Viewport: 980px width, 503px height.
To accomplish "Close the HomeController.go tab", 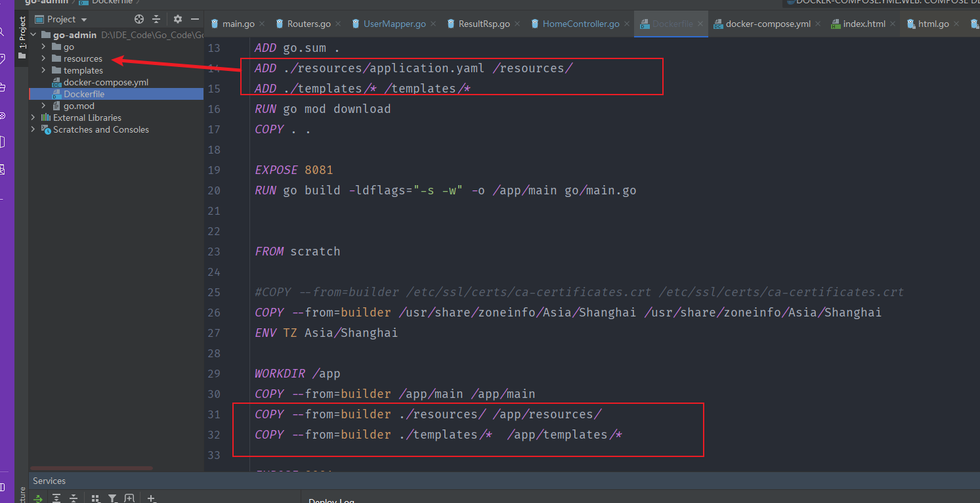I will coord(628,24).
